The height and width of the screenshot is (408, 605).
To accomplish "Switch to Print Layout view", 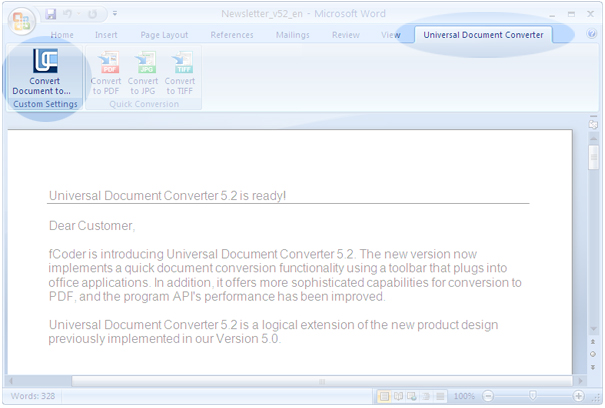I will click(384, 396).
